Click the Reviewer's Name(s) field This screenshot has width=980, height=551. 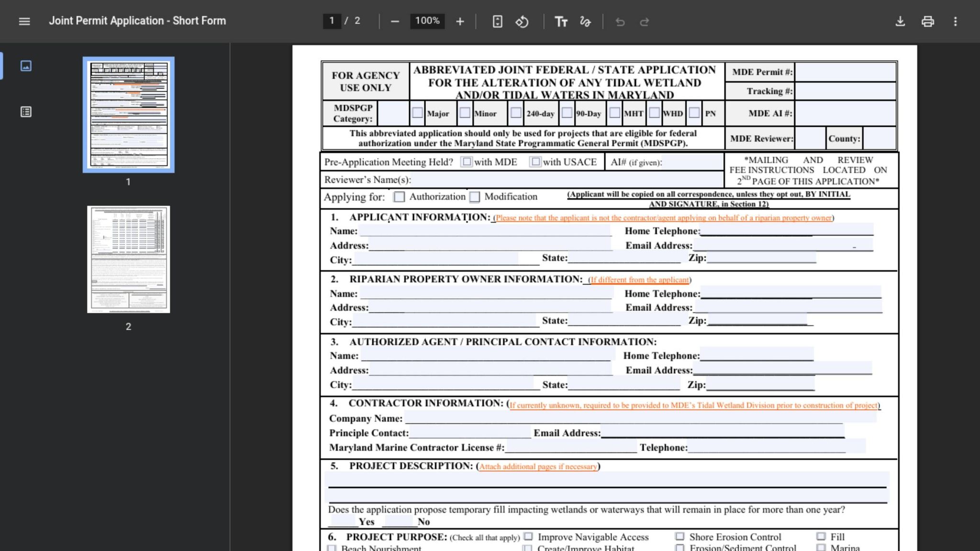tap(567, 180)
